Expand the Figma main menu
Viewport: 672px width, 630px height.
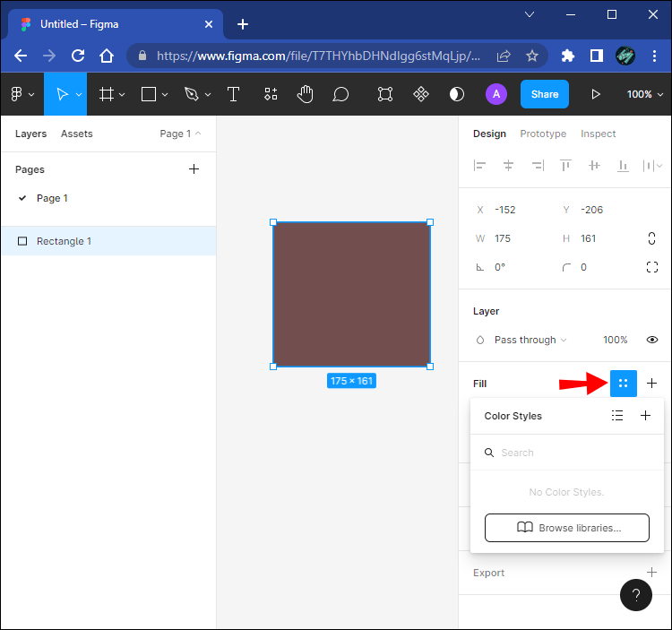pyautogui.click(x=22, y=94)
